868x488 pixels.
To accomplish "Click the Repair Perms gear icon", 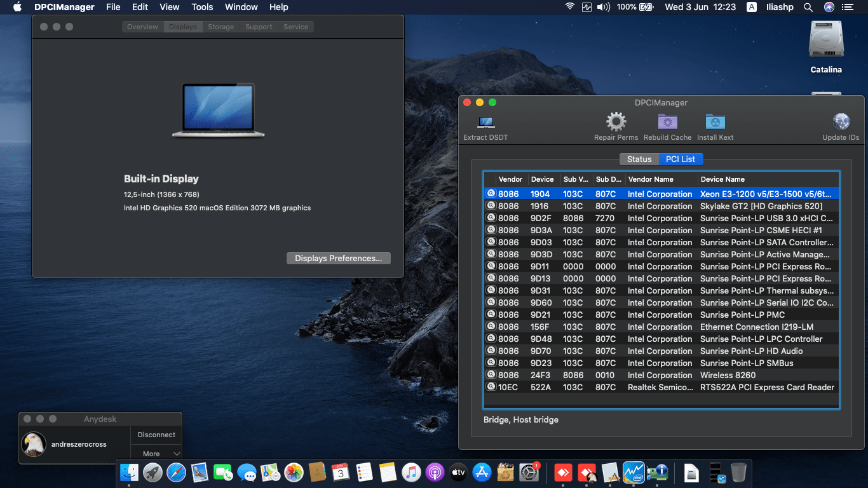I will tap(616, 122).
